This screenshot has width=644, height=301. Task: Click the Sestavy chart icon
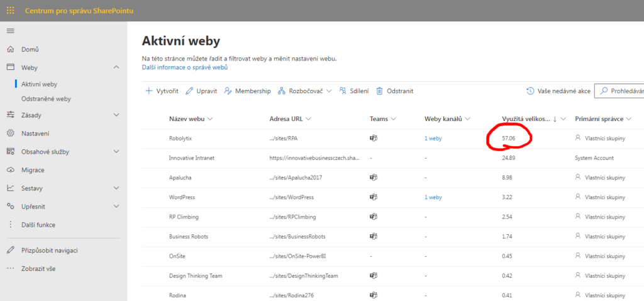[x=11, y=188]
